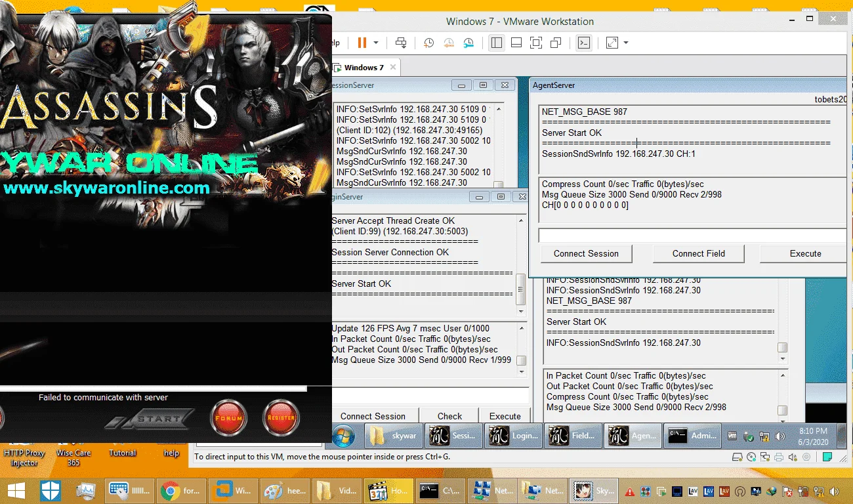Click 'Session Server Connection OK' log line
Screen dimensions: 853x504
[x=390, y=252]
